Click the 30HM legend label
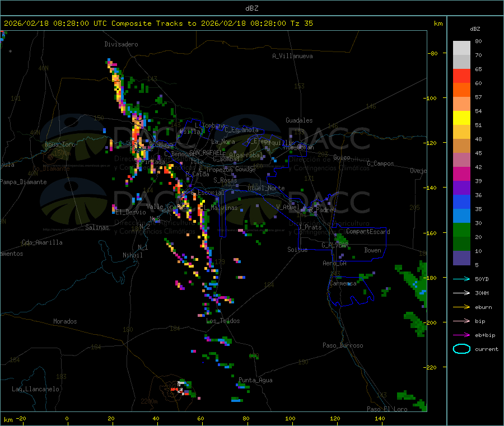504x426 pixels. click(482, 293)
